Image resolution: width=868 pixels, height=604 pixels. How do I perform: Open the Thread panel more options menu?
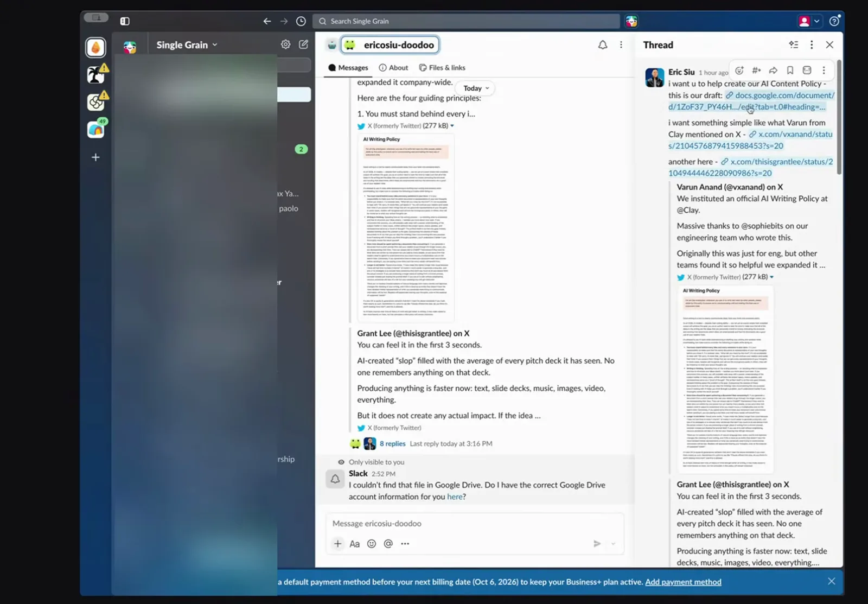click(812, 44)
